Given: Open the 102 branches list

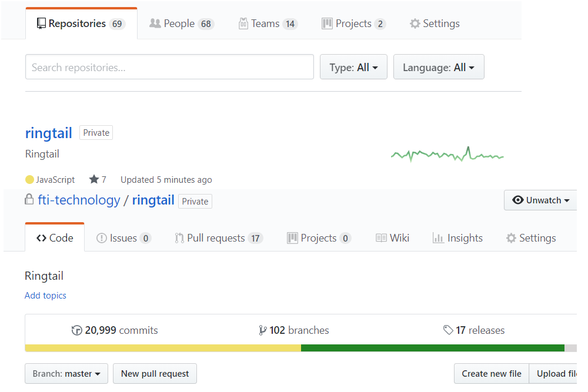Looking at the screenshot, I should (x=293, y=330).
